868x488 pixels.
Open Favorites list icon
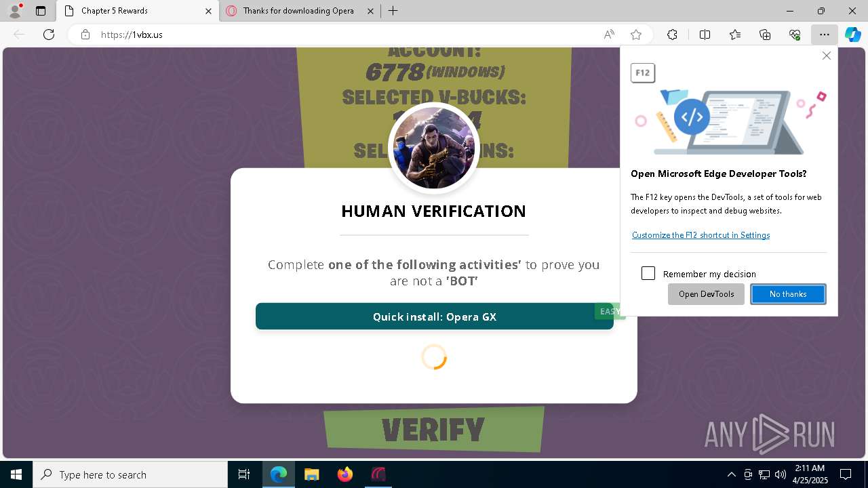point(735,35)
